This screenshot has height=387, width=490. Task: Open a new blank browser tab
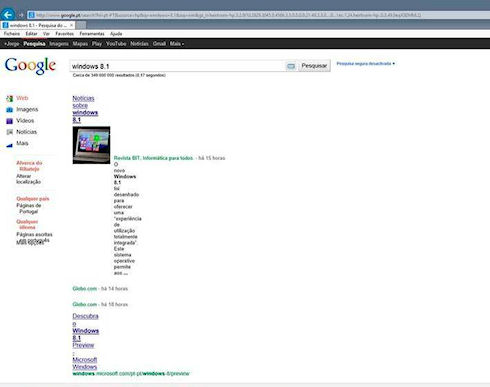[81, 25]
